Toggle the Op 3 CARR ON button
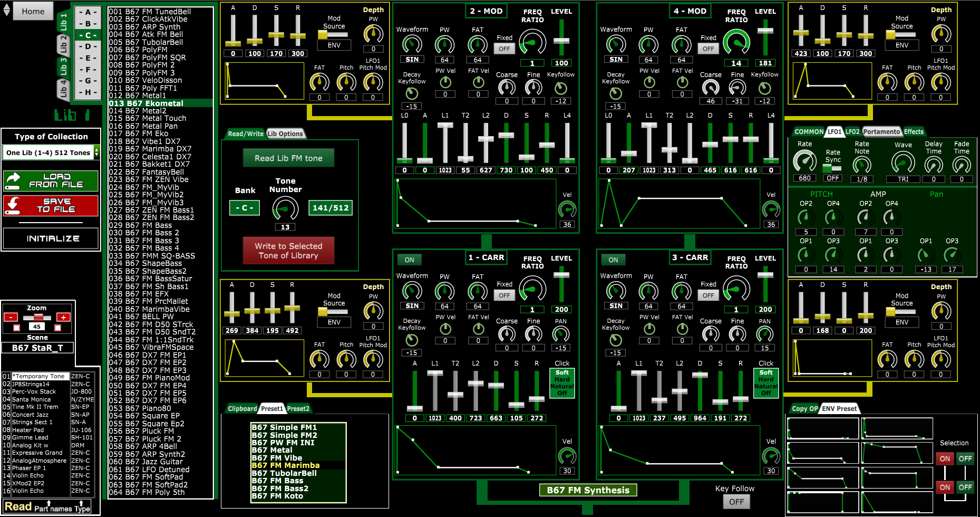 (x=614, y=260)
